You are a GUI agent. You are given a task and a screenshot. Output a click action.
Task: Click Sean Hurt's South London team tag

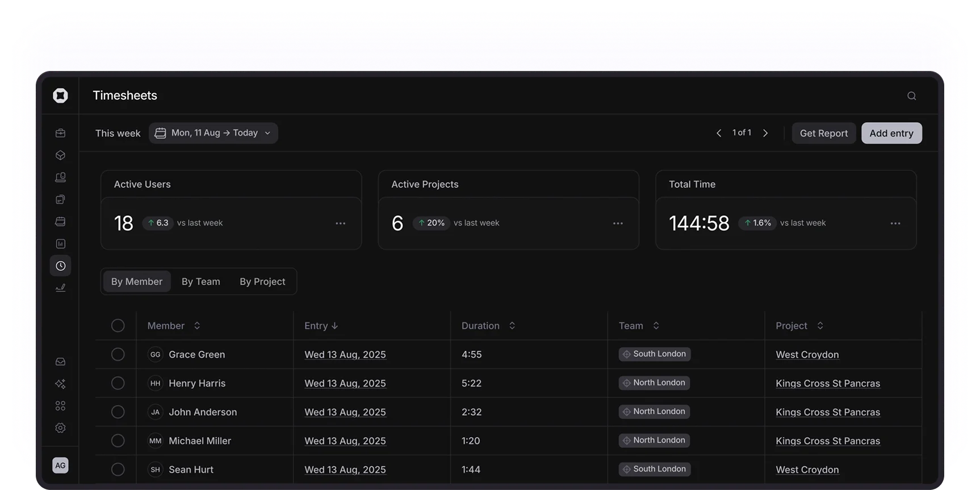pos(655,469)
